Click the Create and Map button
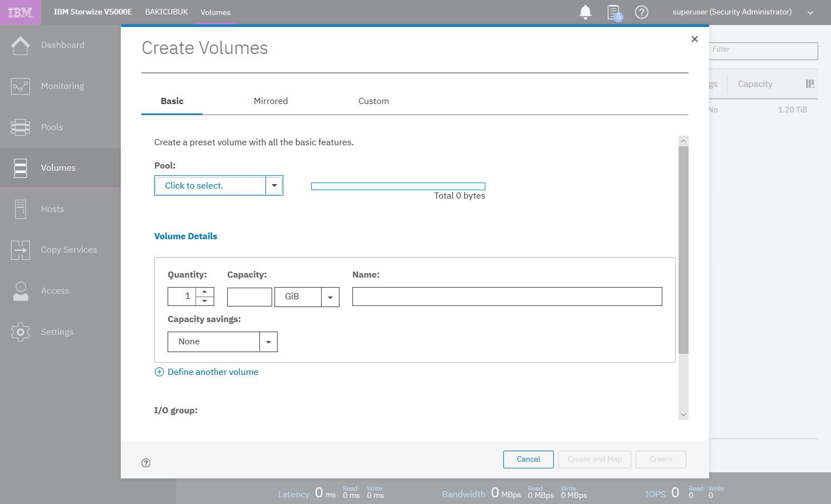831x504 pixels. point(594,459)
